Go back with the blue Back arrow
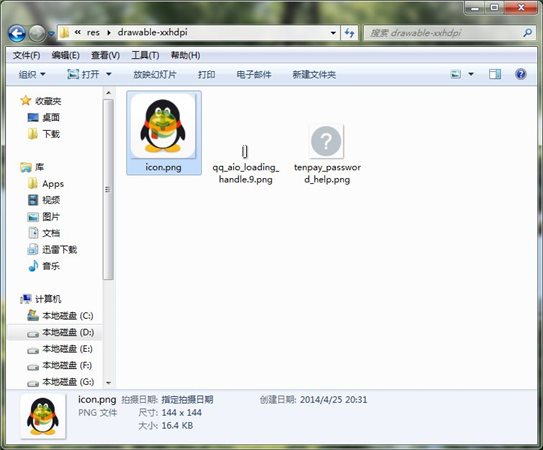The height and width of the screenshot is (450, 543). [17, 34]
